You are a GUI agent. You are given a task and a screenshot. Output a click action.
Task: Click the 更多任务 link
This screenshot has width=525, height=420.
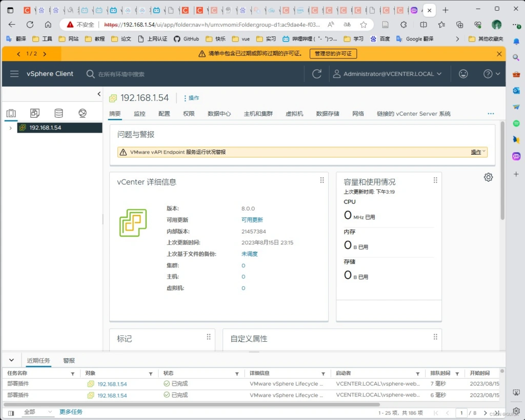tap(71, 412)
